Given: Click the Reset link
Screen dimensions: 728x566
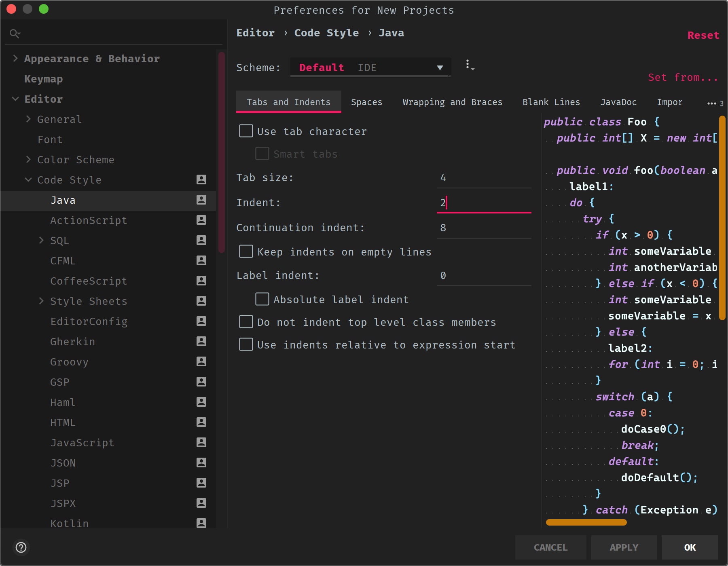Looking at the screenshot, I should [x=703, y=35].
